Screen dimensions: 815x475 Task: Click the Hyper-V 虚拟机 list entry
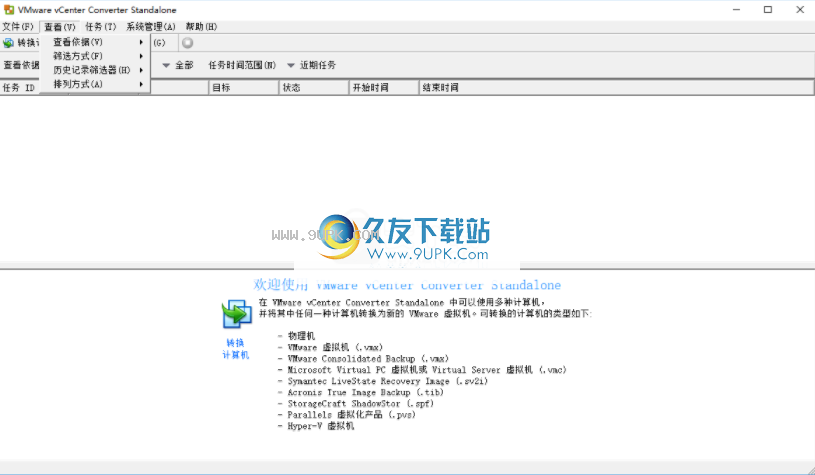[321, 426]
